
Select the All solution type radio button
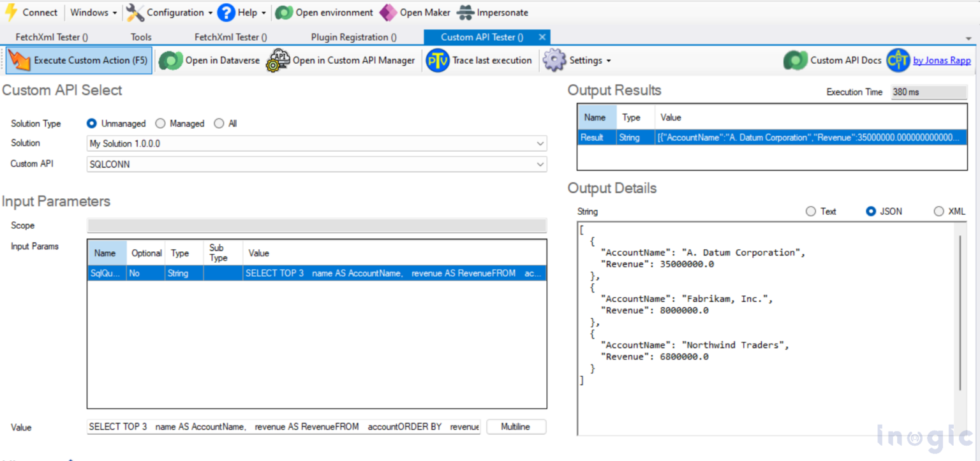(x=219, y=124)
